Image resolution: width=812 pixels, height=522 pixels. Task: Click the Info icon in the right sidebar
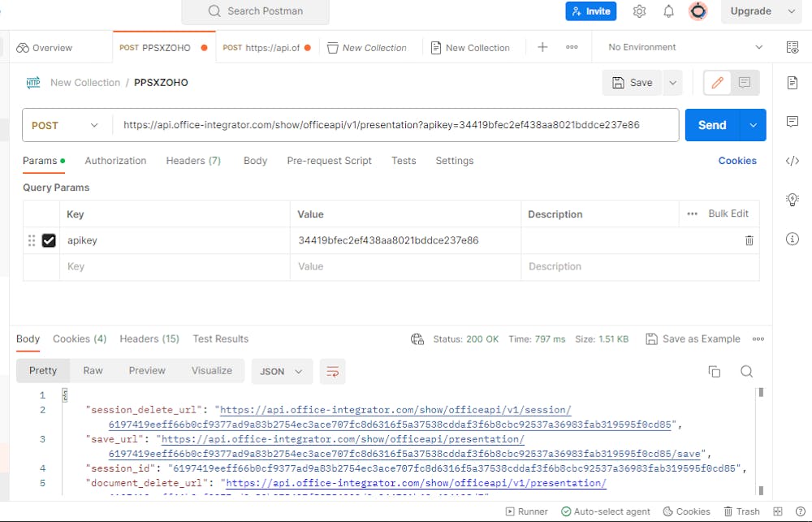[x=793, y=239]
